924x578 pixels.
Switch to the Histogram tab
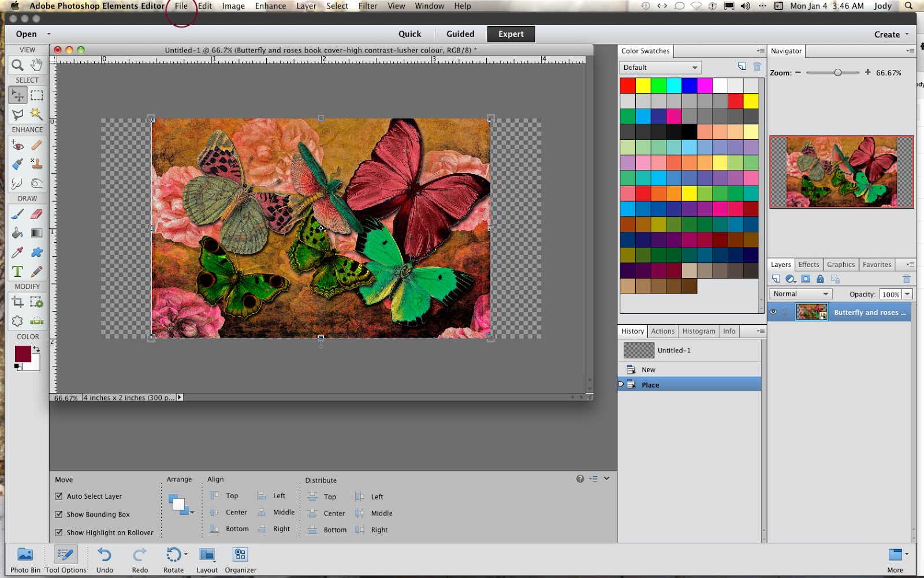[699, 331]
